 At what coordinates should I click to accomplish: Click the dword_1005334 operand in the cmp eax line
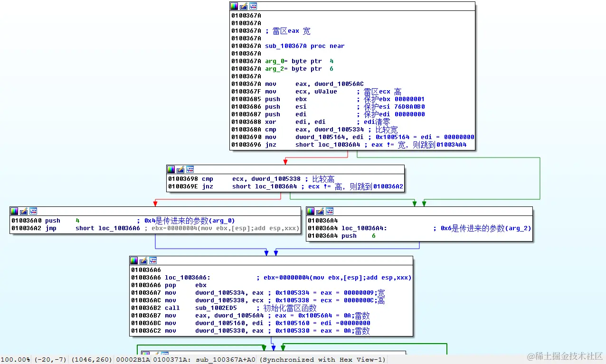tap(339, 130)
